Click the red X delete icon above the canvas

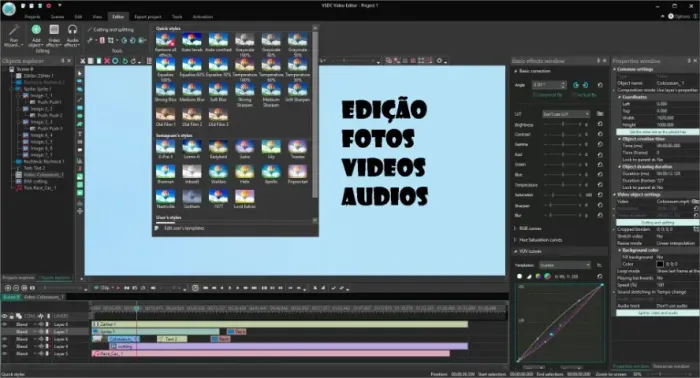coord(107,61)
